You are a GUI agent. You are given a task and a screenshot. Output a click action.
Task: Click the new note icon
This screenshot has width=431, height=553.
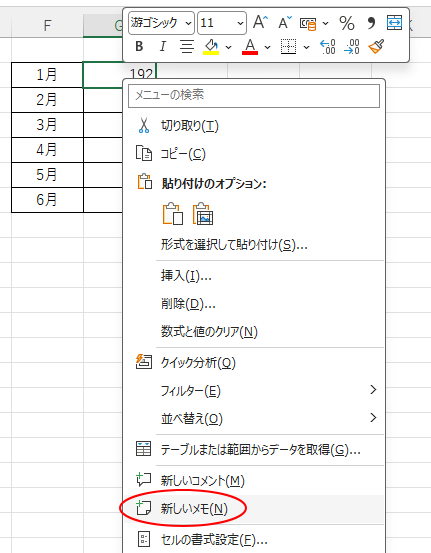coord(144,508)
